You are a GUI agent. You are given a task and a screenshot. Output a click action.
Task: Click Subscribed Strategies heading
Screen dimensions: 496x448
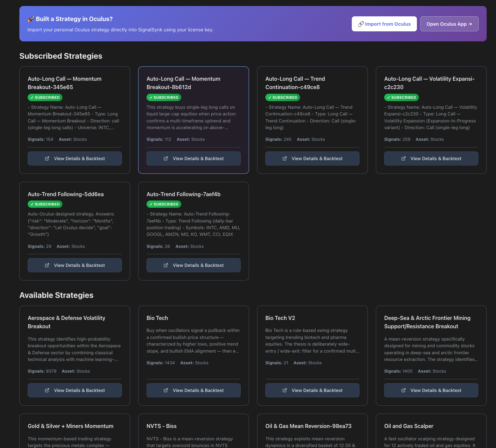pos(61,56)
